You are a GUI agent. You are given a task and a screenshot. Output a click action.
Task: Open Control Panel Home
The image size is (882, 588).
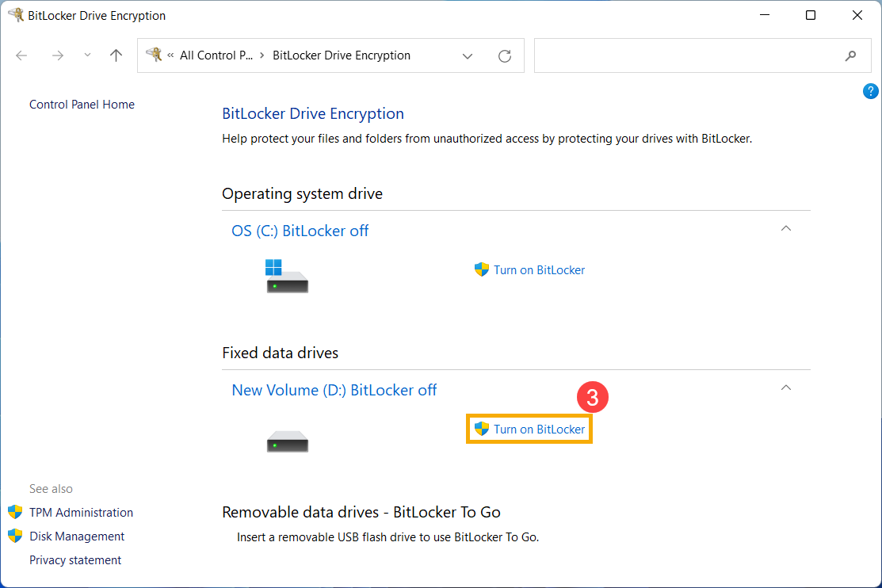coord(82,105)
